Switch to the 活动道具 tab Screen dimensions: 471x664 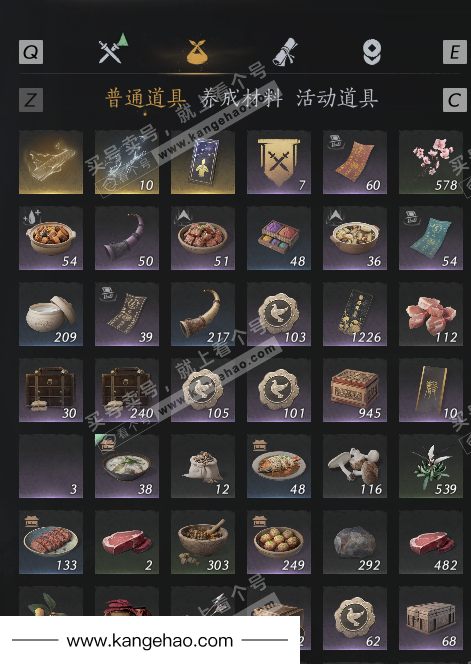point(337,99)
